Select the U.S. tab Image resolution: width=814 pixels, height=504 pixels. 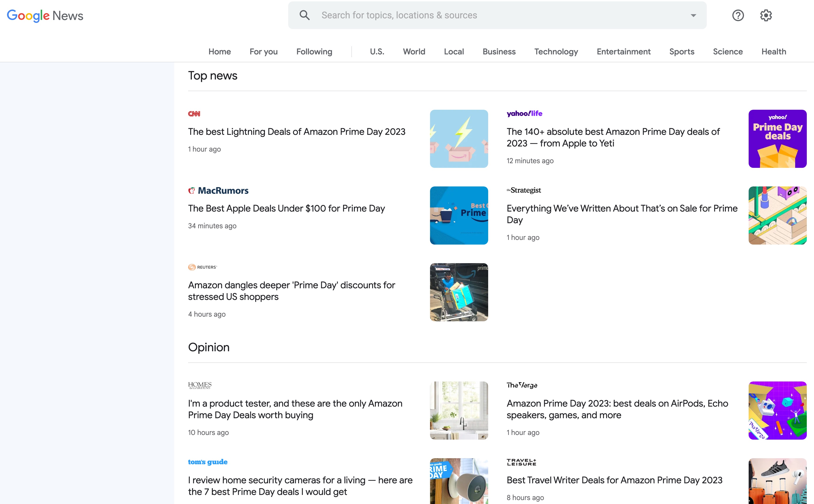pyautogui.click(x=377, y=52)
